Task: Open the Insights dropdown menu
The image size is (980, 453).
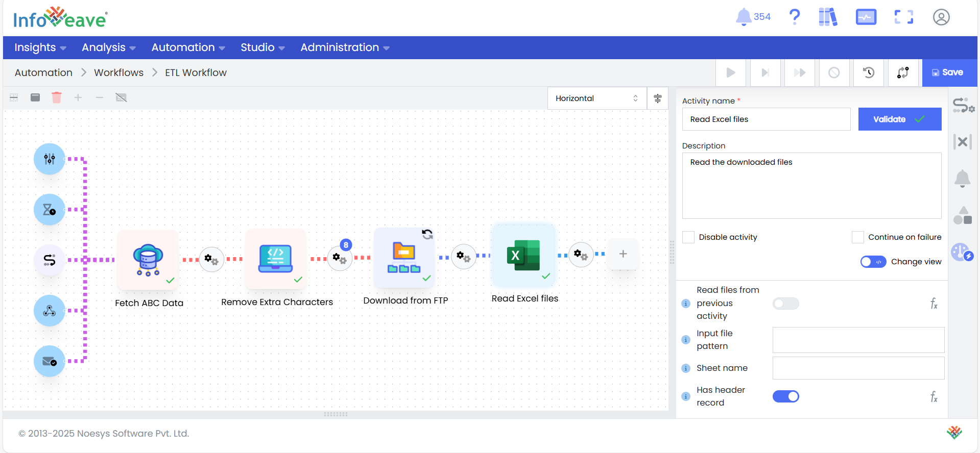Action: [40, 47]
